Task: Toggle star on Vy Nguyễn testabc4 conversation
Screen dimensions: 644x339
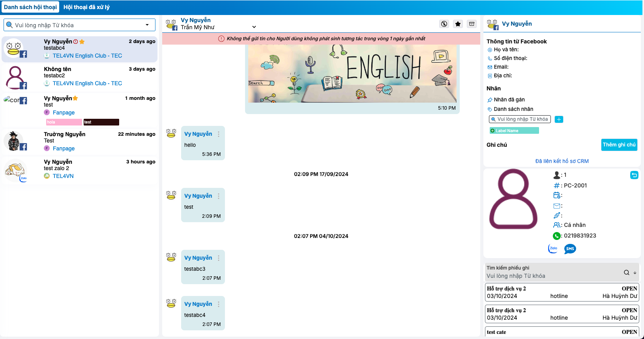Action: [x=82, y=41]
